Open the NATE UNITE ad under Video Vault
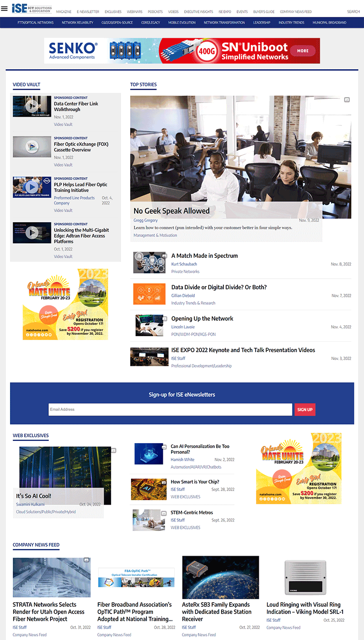 point(66,304)
